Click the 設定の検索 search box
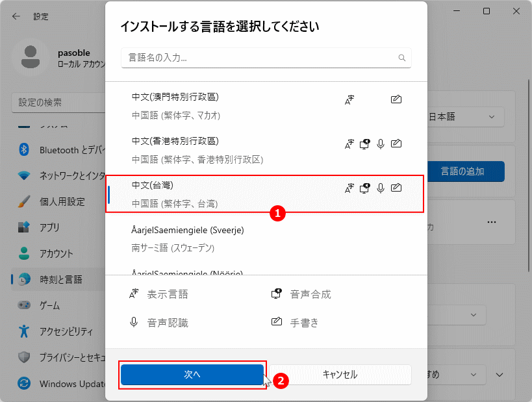This screenshot has width=532, height=402. pos(58,103)
